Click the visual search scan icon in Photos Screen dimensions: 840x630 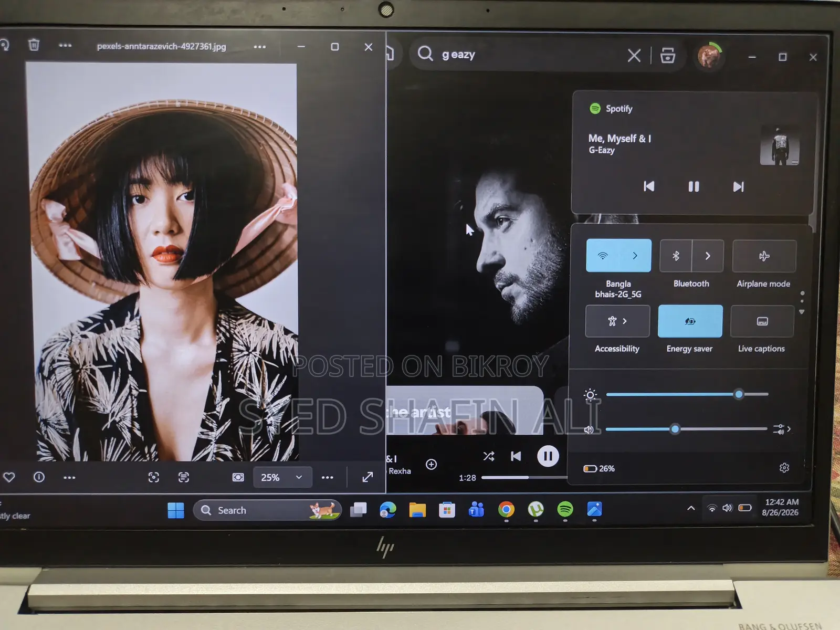pyautogui.click(x=153, y=477)
